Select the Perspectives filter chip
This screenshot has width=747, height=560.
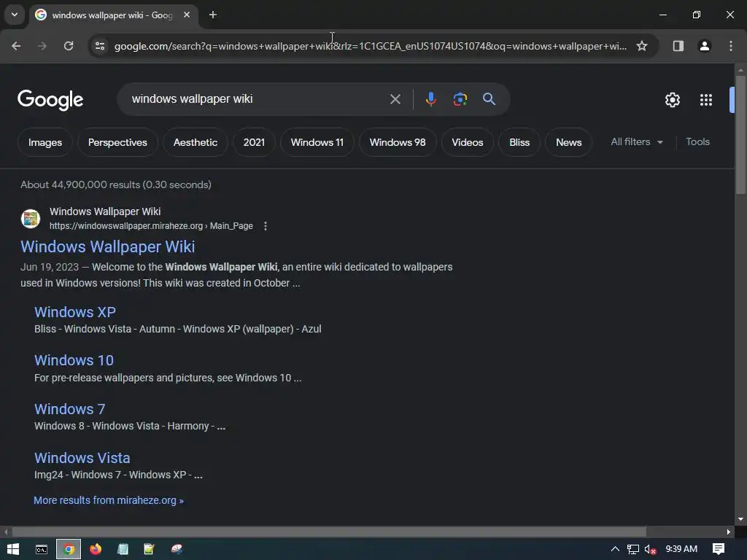tap(117, 142)
